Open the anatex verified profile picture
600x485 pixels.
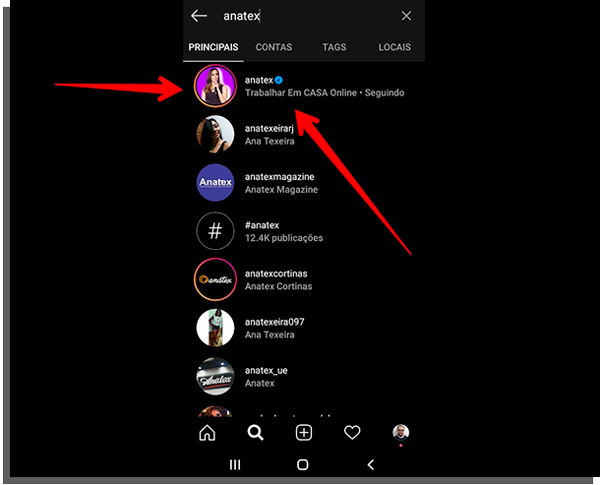point(215,86)
